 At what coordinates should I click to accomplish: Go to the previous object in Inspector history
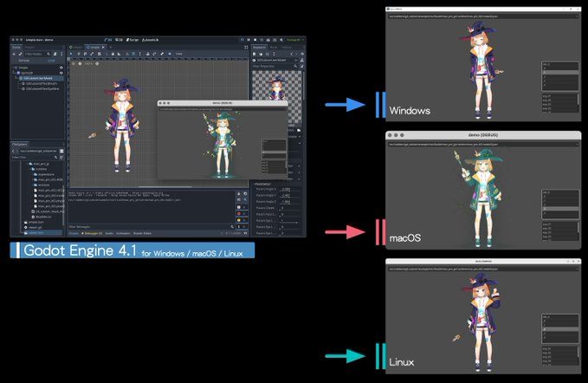pos(292,54)
